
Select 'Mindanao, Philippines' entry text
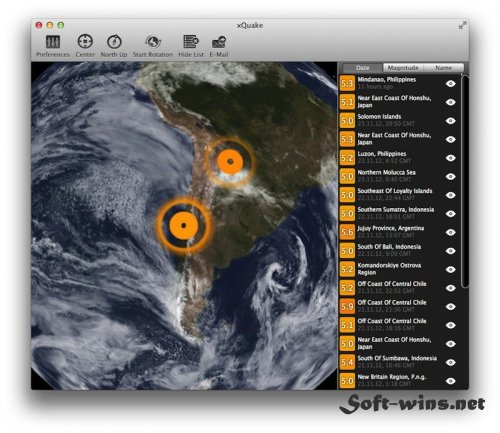pos(387,80)
